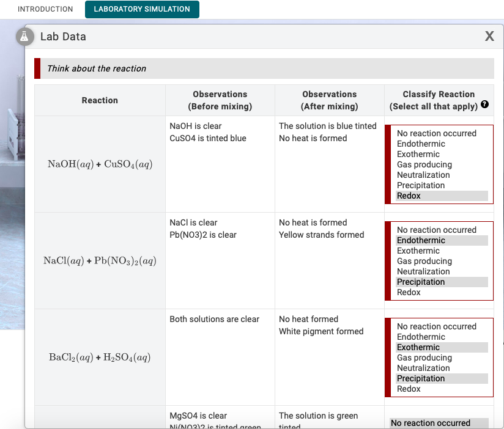
Task: Click the NaOH(aq) + CuSO4(aq) reaction cell
Action: [x=100, y=164]
